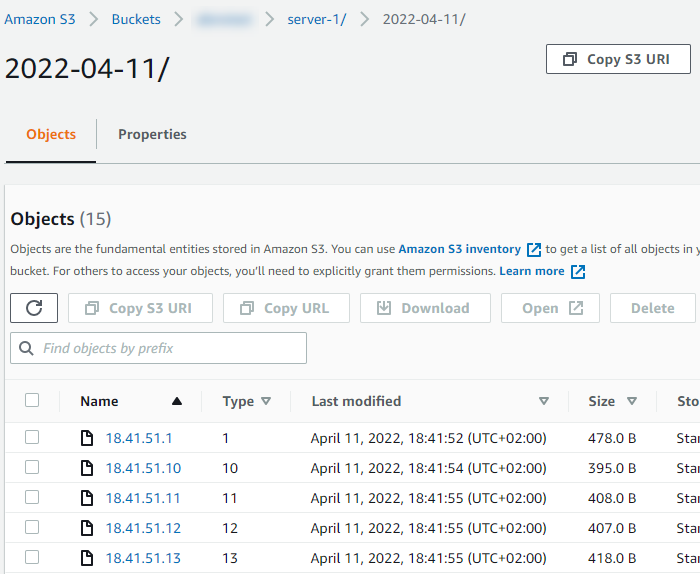Screen dimensions: 700x574
Task: Click the file icon for object 18.41.51.1
Action: [x=87, y=438]
